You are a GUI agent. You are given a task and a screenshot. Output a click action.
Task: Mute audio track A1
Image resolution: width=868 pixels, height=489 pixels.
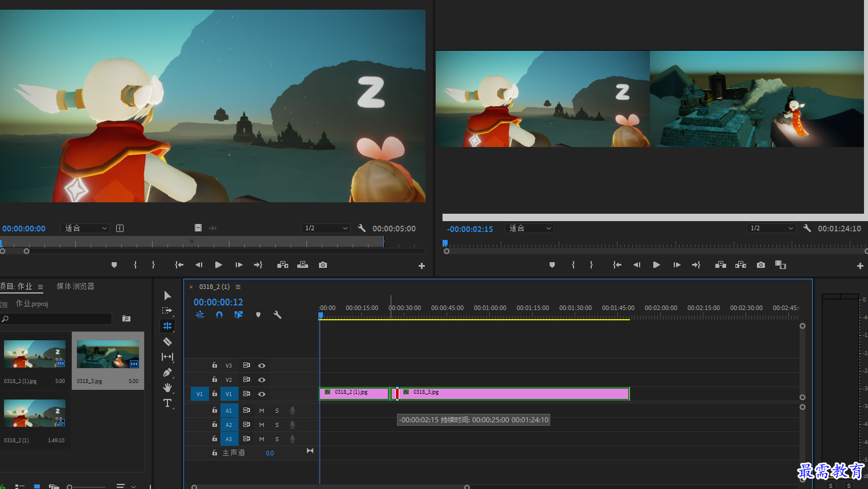262,410
